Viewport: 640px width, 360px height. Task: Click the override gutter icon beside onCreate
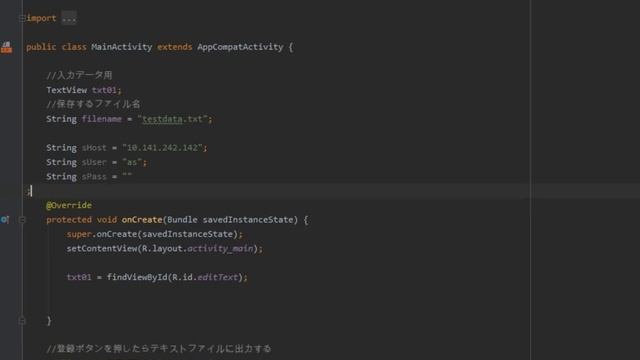4,220
